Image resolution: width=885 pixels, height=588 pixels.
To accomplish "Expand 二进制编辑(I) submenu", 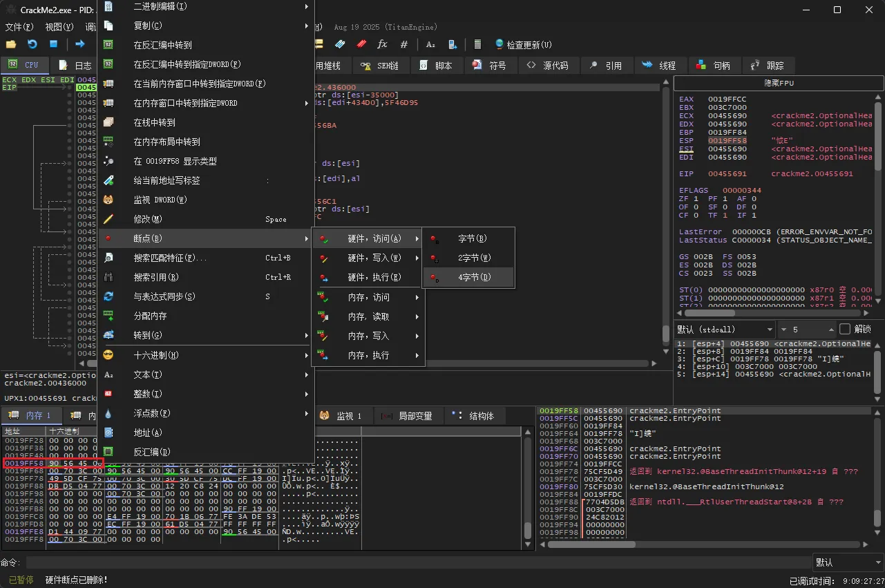I will (206, 6).
